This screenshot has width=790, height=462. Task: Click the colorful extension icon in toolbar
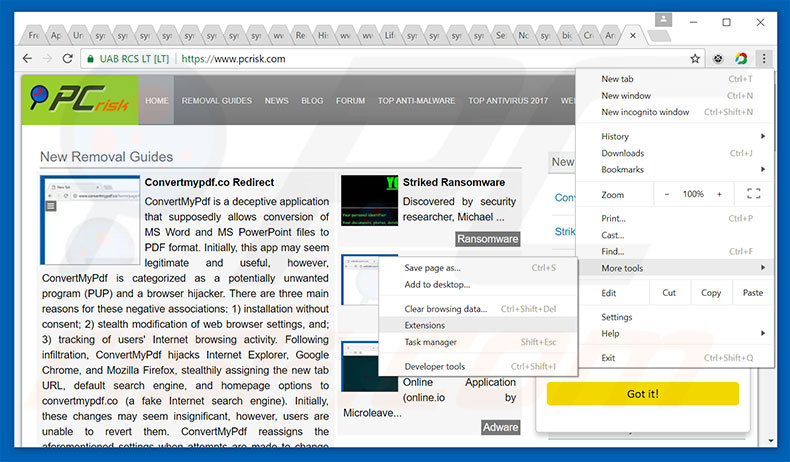(x=741, y=59)
